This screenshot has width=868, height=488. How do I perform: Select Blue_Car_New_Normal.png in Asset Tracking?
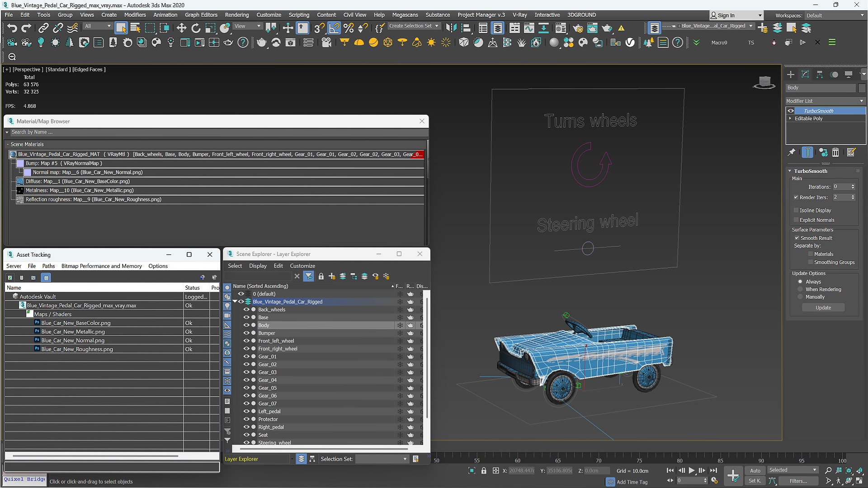click(x=73, y=341)
